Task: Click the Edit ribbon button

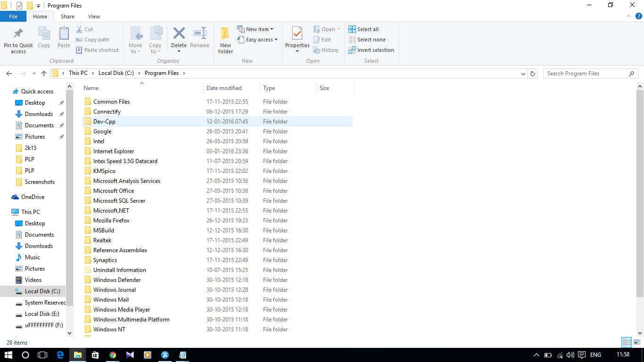Action: click(x=322, y=40)
